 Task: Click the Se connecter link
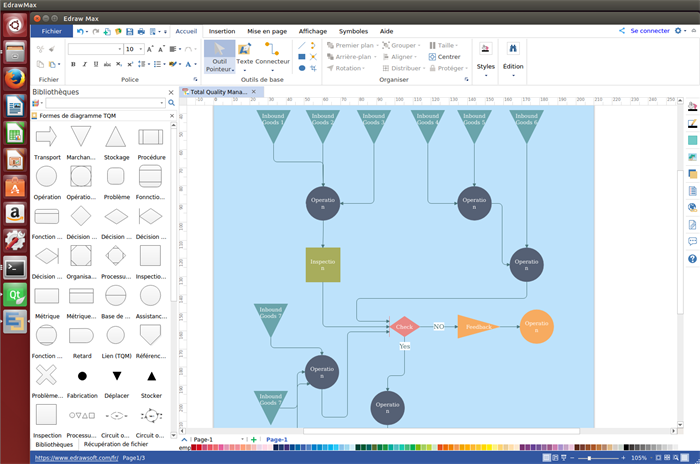click(x=649, y=31)
